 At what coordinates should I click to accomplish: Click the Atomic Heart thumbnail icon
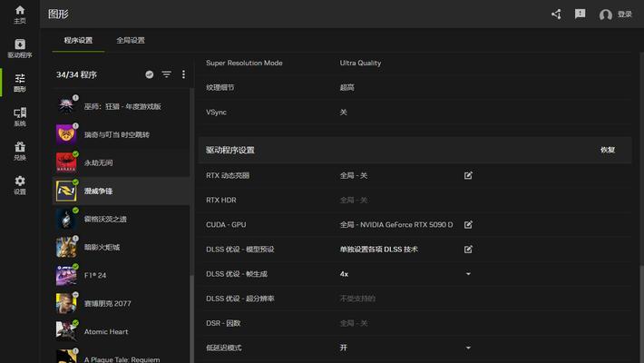(x=66, y=331)
